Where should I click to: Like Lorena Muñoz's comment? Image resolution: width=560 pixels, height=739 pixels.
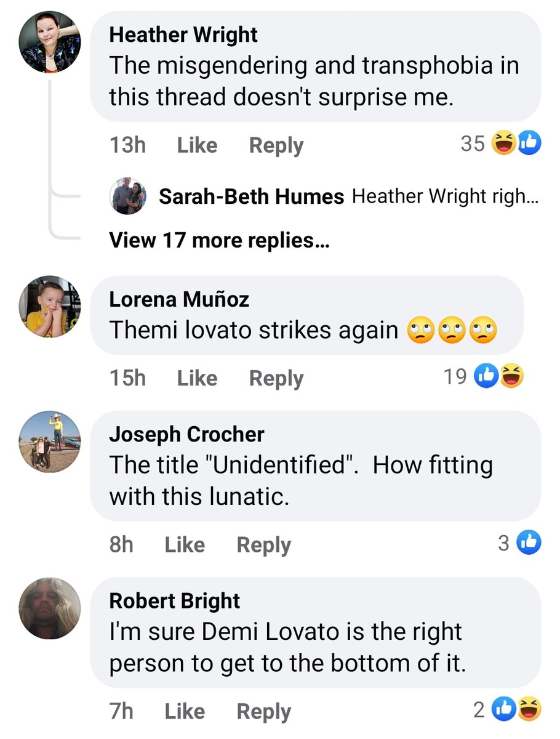coord(197,378)
